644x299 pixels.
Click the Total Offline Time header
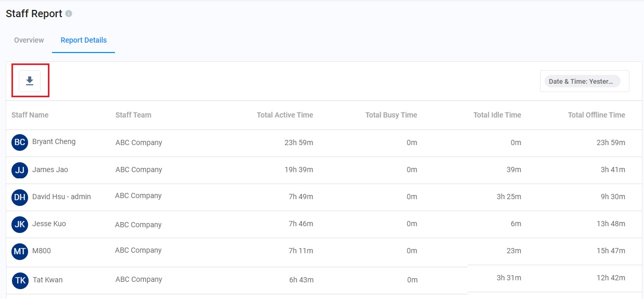pyautogui.click(x=597, y=115)
